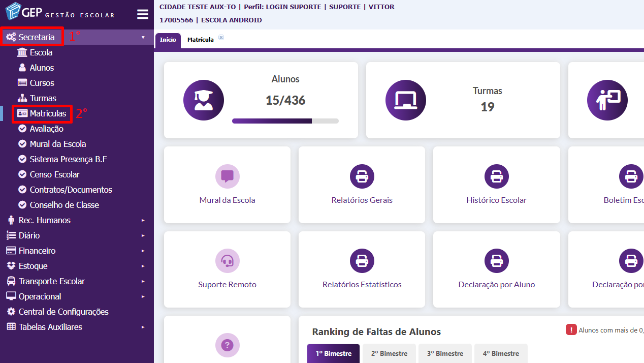The width and height of the screenshot is (644, 363).
Task: Click the Relatórios Estatísticos printer icon
Action: coord(362,261)
